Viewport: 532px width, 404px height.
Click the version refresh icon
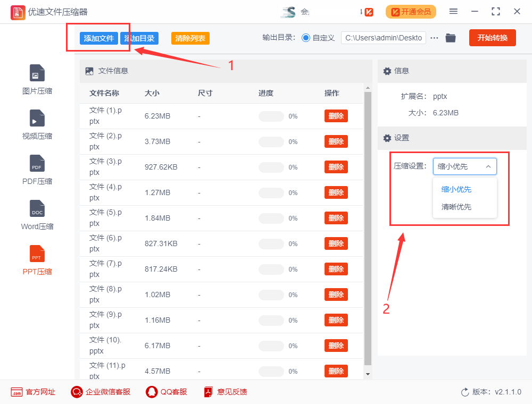(x=465, y=392)
